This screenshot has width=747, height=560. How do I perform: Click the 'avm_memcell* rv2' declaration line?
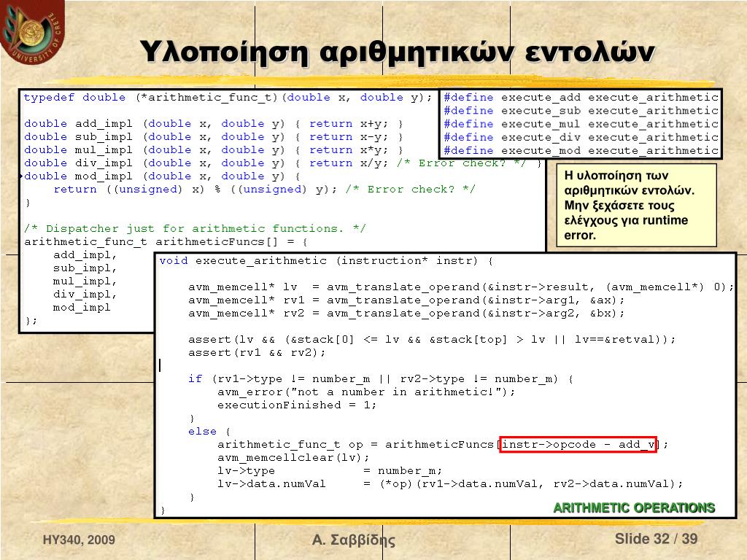(406, 314)
